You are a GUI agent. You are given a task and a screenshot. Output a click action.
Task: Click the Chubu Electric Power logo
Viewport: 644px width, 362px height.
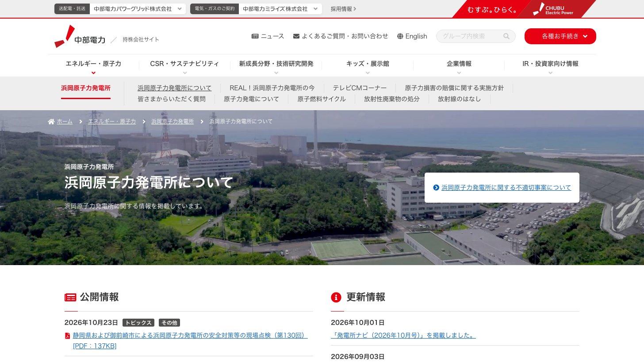[x=80, y=37]
